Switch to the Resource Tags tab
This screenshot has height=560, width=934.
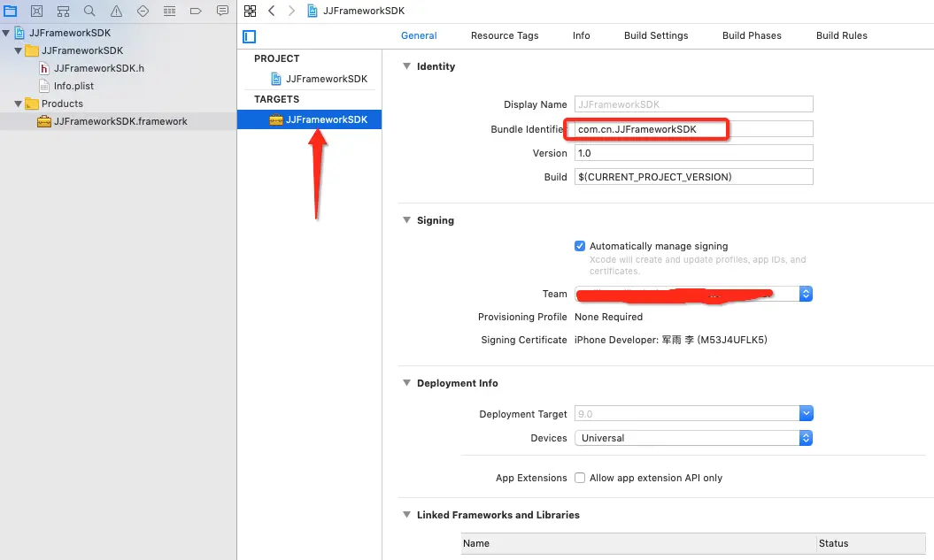click(x=505, y=35)
